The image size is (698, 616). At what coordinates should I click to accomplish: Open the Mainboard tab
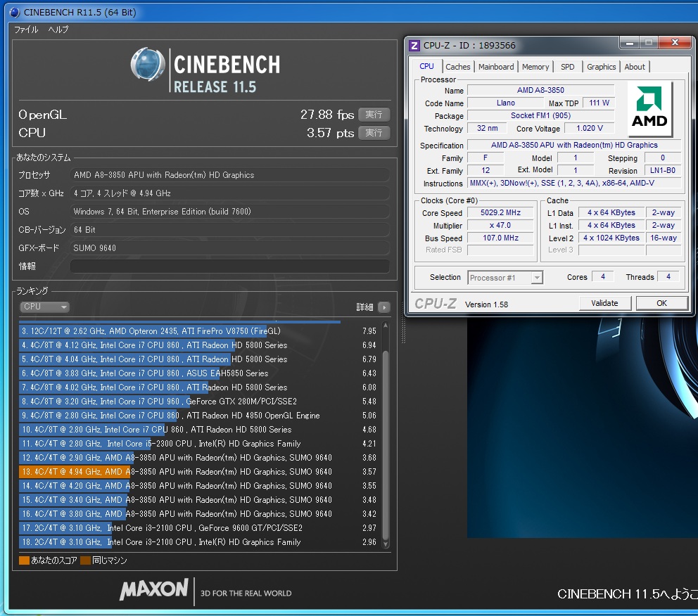coord(496,67)
